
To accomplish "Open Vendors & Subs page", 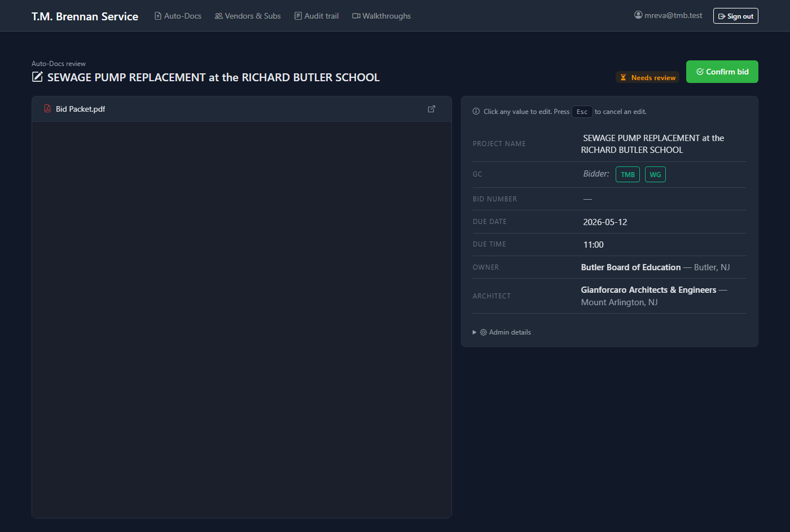I will point(248,16).
